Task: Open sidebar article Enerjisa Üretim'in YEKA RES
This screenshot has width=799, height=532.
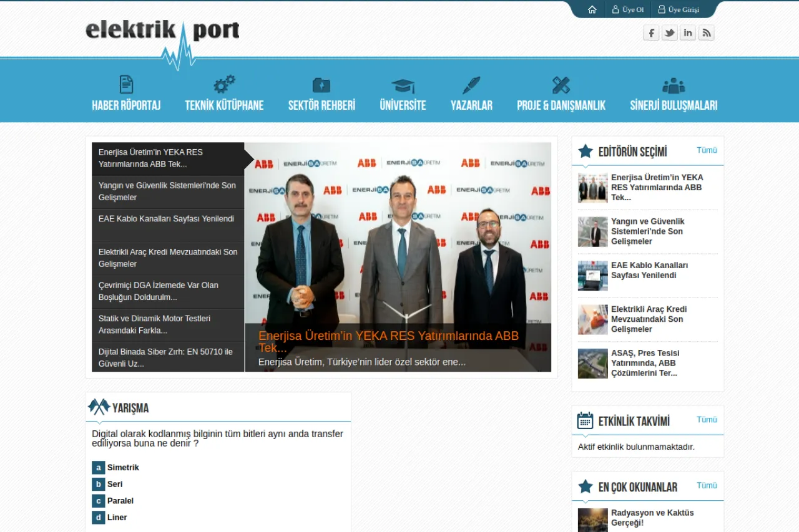Action: (657, 187)
